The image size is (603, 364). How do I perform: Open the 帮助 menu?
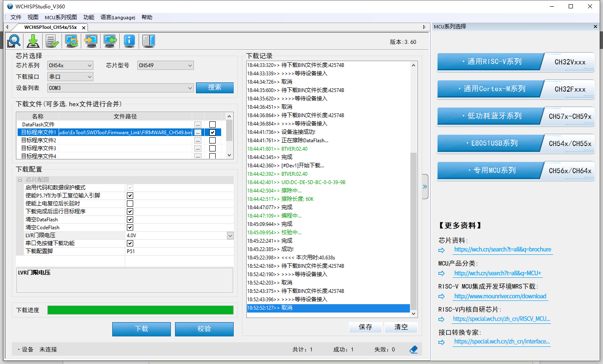point(147,17)
